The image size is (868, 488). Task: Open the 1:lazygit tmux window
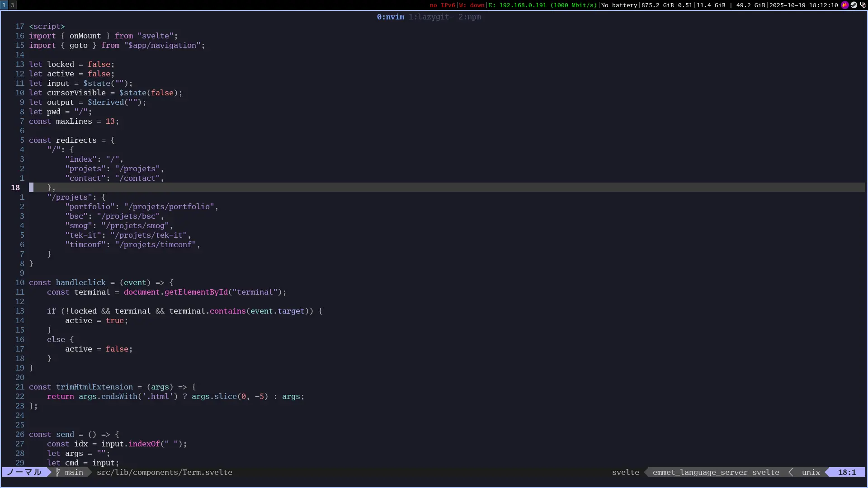click(x=430, y=17)
